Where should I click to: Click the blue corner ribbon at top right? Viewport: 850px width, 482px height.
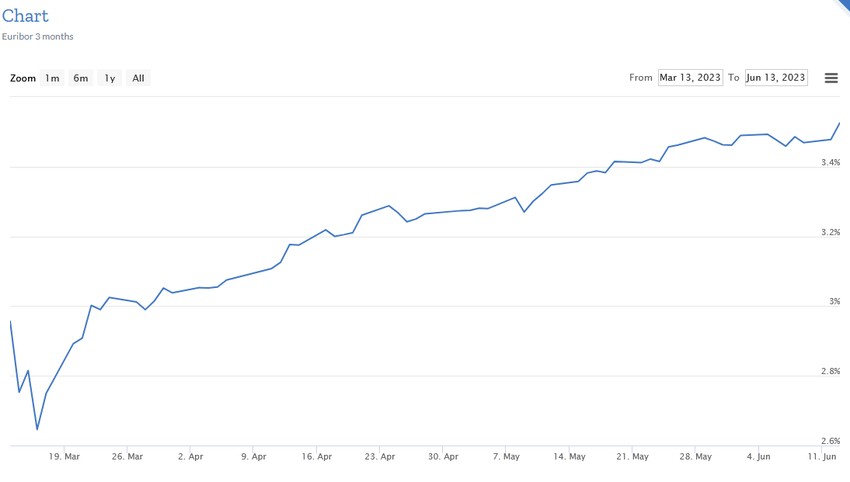842,5
